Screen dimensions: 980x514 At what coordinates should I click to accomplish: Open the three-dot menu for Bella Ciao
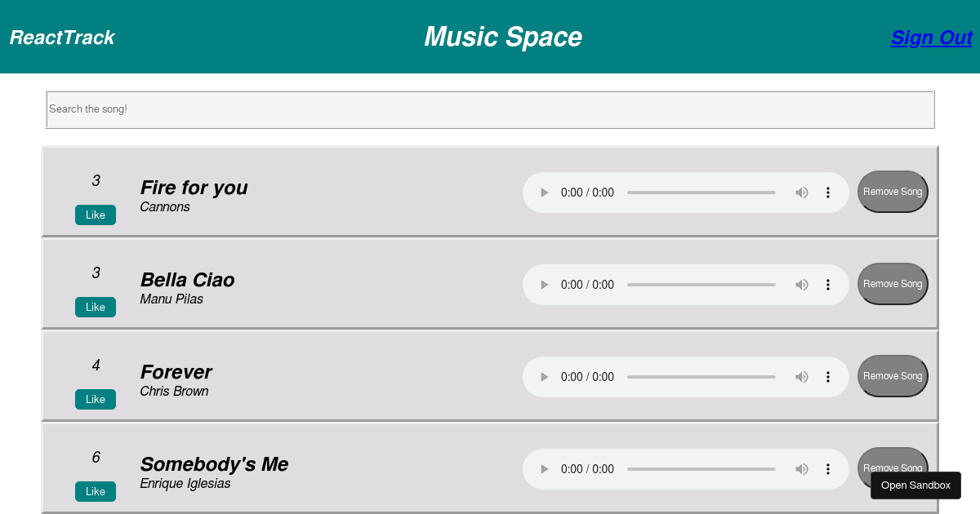[828, 285]
